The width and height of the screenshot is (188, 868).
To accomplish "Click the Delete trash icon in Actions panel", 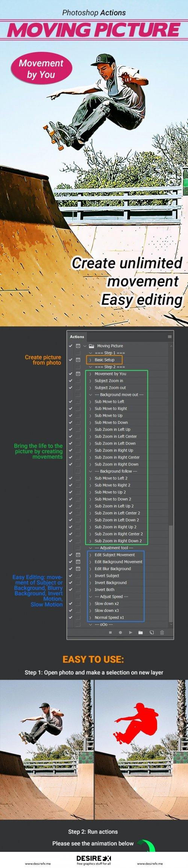I will pos(162,632).
